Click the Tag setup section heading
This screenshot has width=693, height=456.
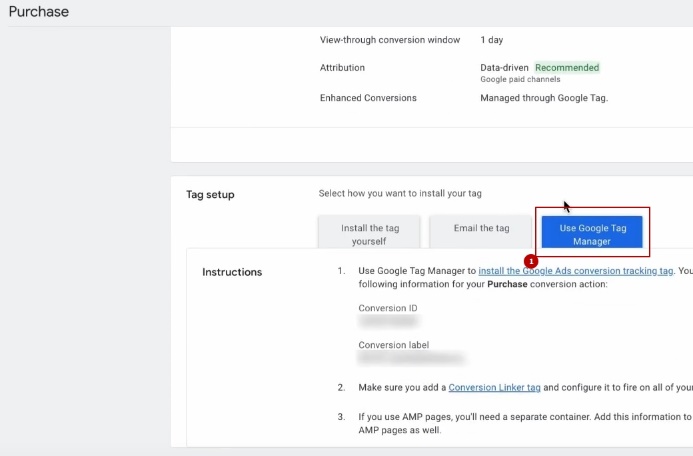(210, 194)
